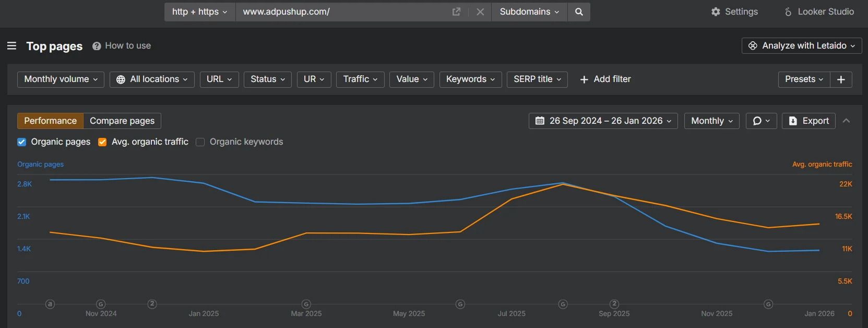868x328 pixels.
Task: Open the Traffic filter dropdown
Action: point(360,79)
